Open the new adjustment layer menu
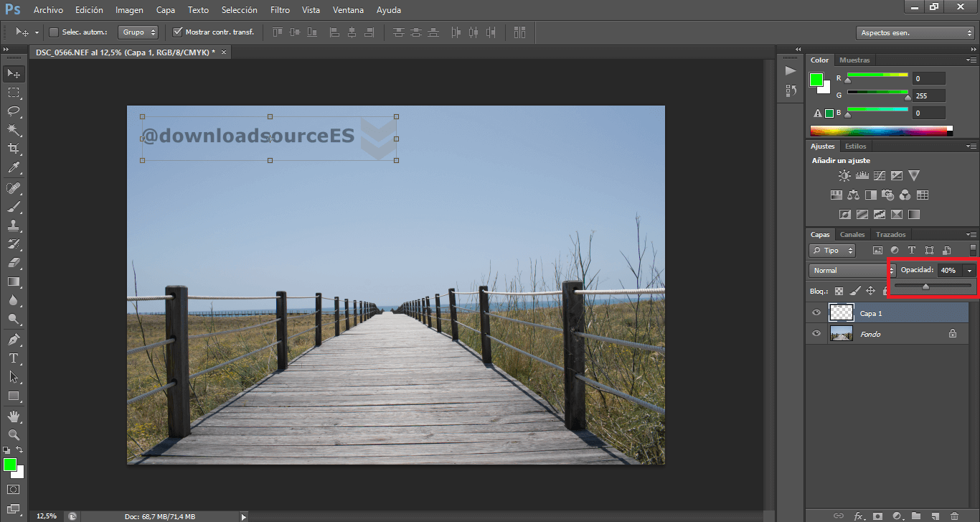980x522 pixels. pos(897,516)
